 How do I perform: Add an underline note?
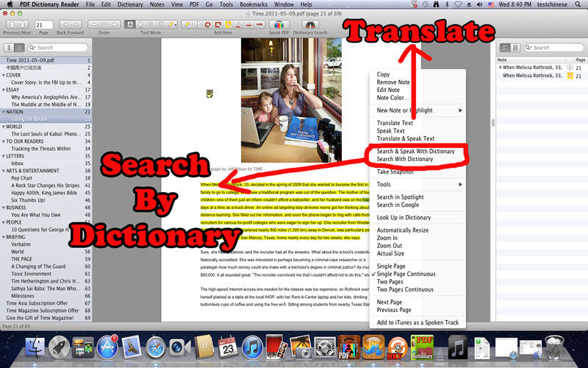tap(238, 25)
